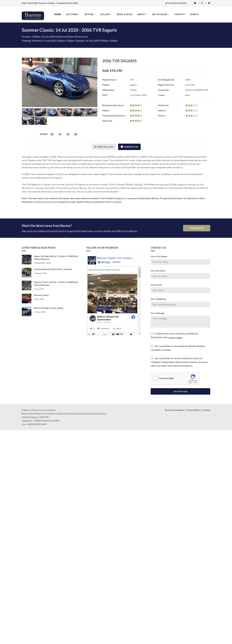Open email icon in top bar
Screen dimensions: 232x644
point(195,3)
